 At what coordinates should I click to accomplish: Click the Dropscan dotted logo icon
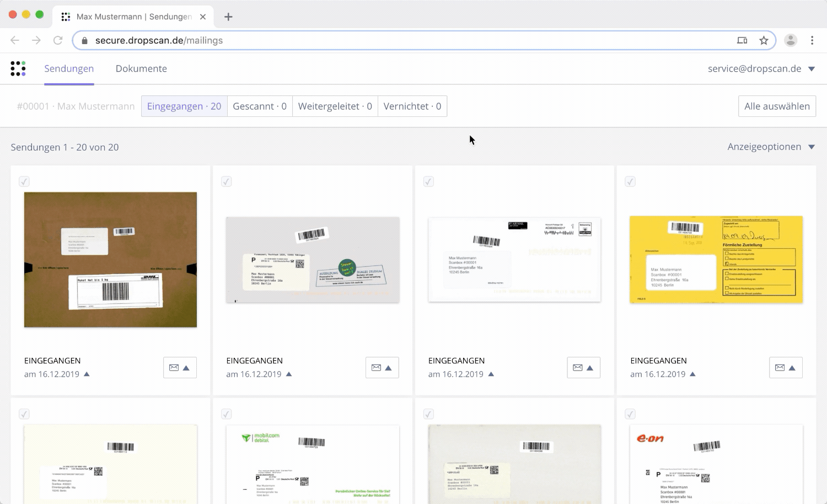coord(18,68)
